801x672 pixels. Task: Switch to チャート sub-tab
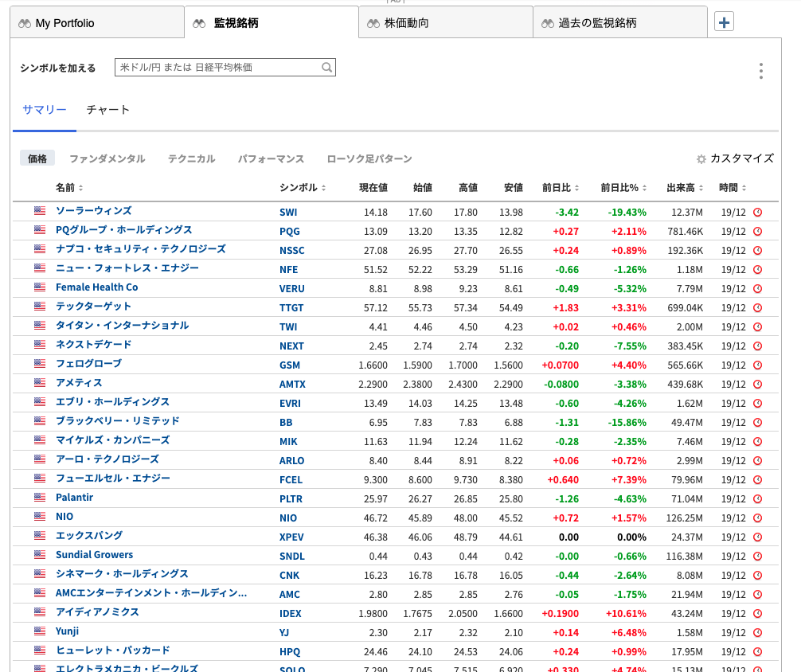click(107, 109)
